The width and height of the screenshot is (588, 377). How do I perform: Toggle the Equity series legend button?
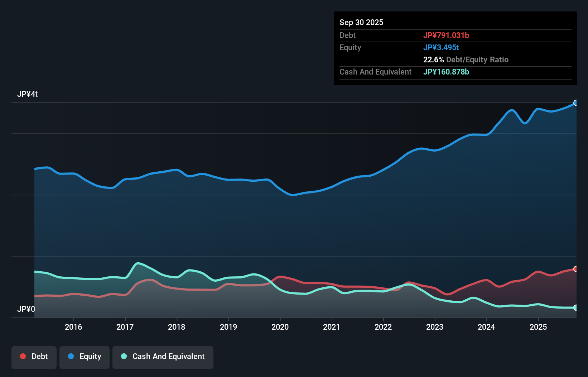click(x=85, y=357)
